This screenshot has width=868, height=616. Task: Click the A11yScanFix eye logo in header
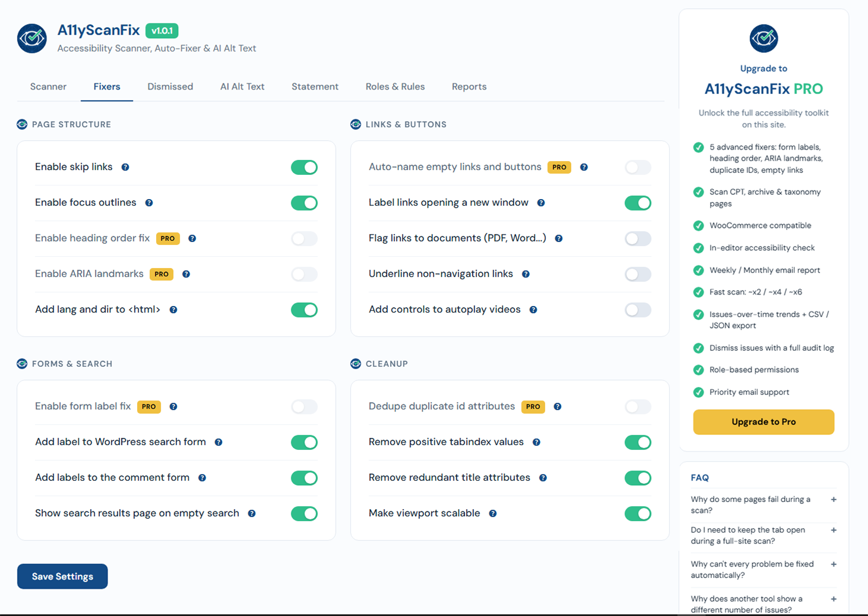coord(32,38)
